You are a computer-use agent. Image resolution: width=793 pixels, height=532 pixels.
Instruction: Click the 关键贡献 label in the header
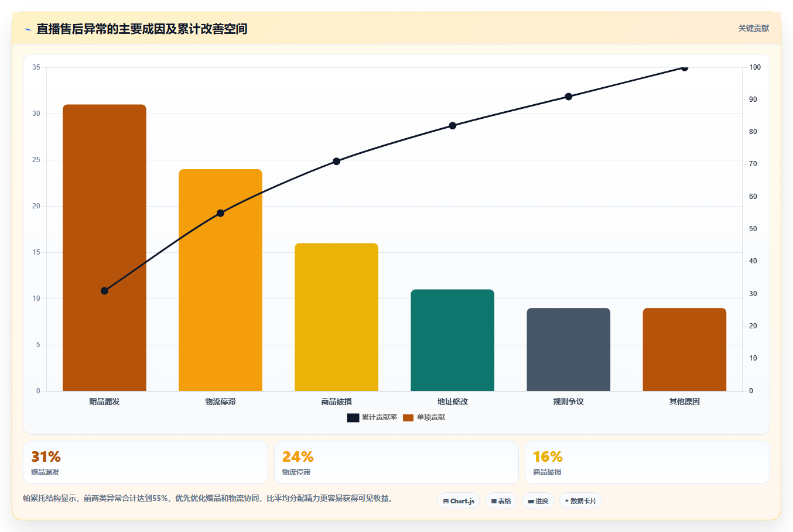coord(753,28)
